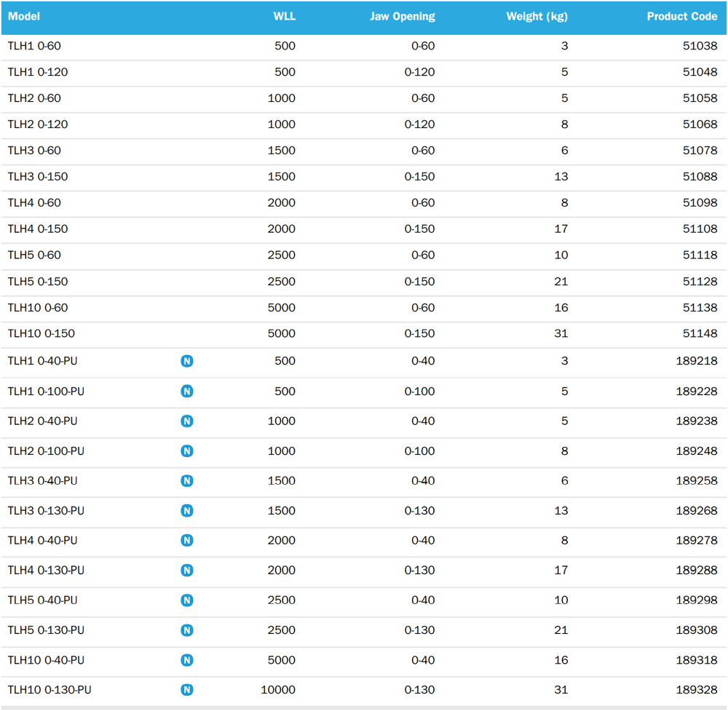This screenshot has width=728, height=711.
Task: Select model name TLH1 0-120
Action: pyautogui.click(x=38, y=72)
